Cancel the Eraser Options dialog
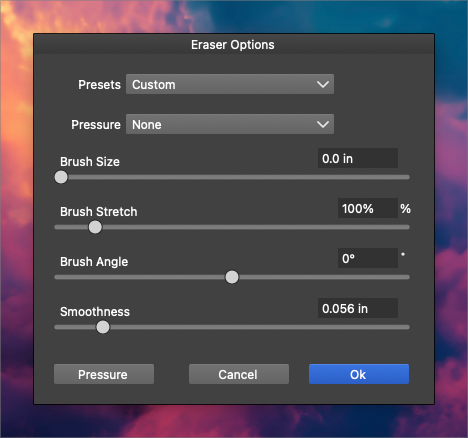Viewport: 468px width, 438px height. tap(239, 374)
